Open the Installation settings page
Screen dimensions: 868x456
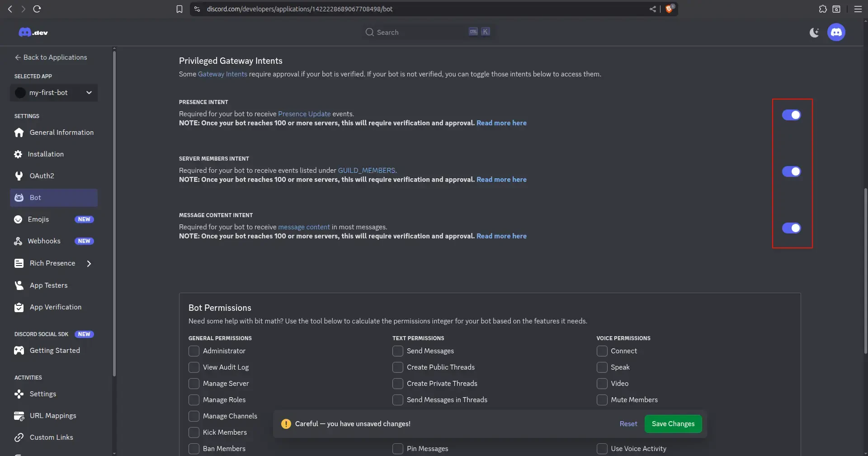[x=45, y=154]
